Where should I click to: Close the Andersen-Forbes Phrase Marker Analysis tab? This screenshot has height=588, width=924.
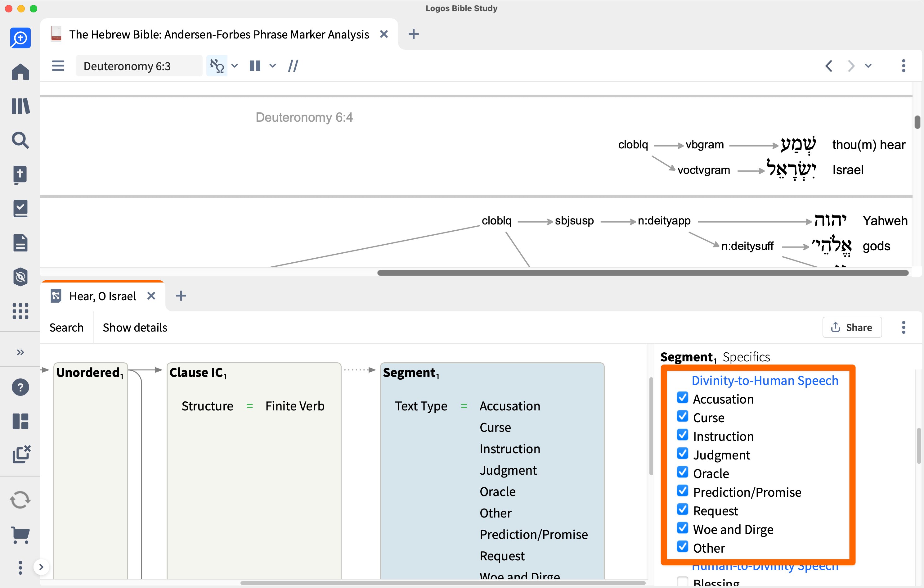click(383, 34)
